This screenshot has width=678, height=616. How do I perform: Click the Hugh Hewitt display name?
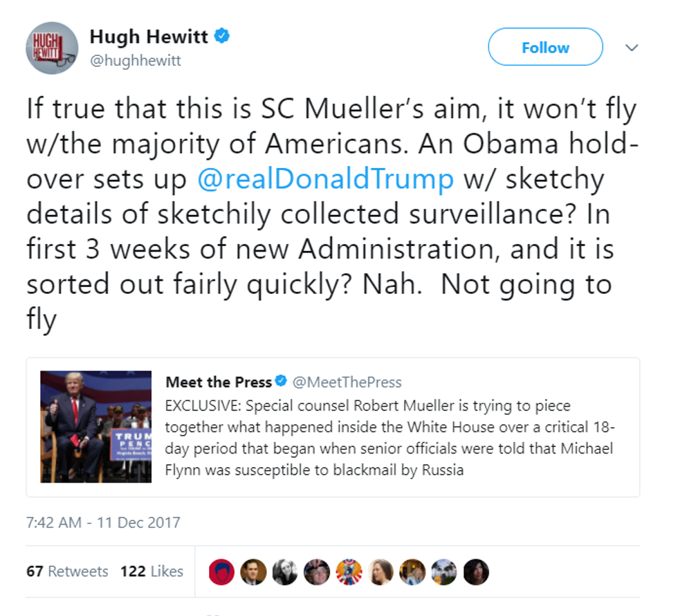point(149,37)
